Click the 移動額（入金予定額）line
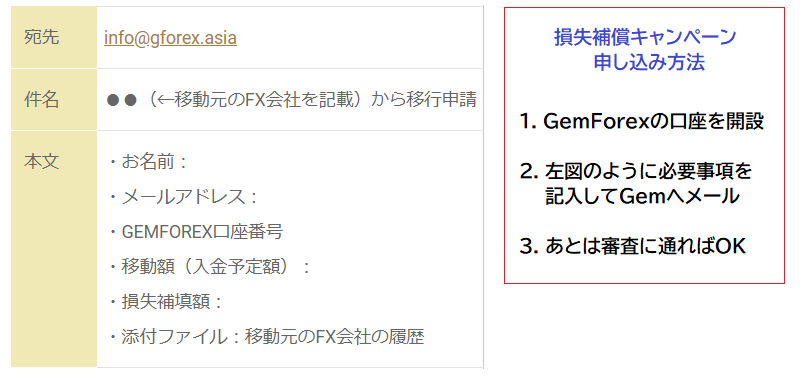The width and height of the screenshot is (800, 388). coord(209,267)
